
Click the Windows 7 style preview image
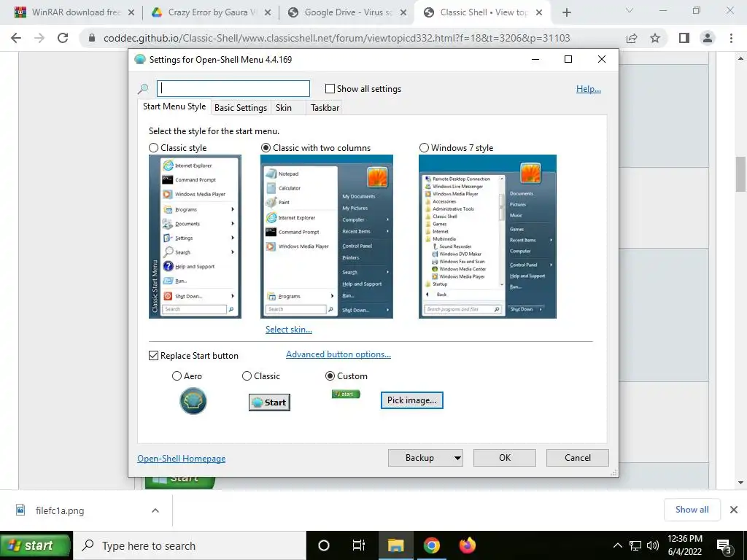pos(487,237)
